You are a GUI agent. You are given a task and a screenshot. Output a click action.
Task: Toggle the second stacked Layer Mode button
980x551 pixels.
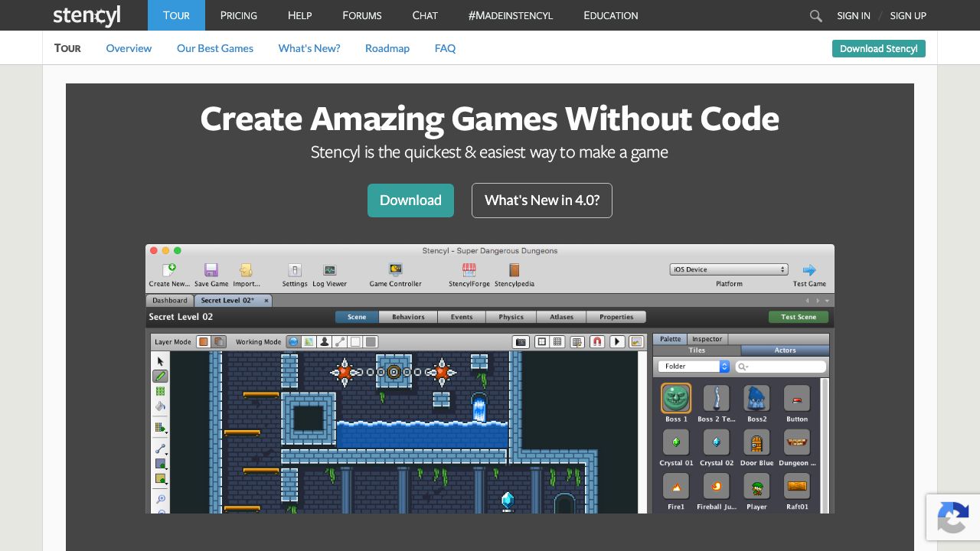[218, 341]
